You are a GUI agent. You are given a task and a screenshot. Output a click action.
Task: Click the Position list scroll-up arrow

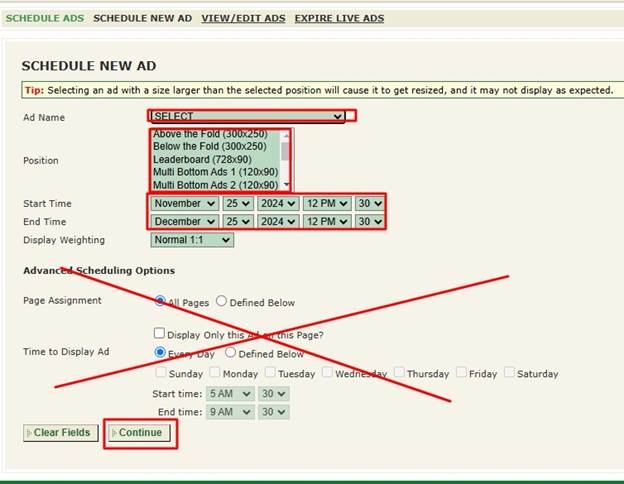[286, 135]
